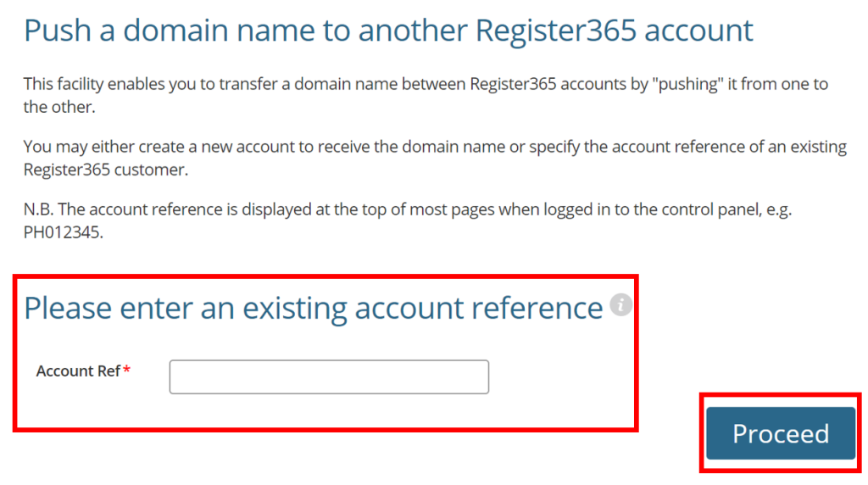Click the words 'the other.' in first paragraph

[59, 107]
